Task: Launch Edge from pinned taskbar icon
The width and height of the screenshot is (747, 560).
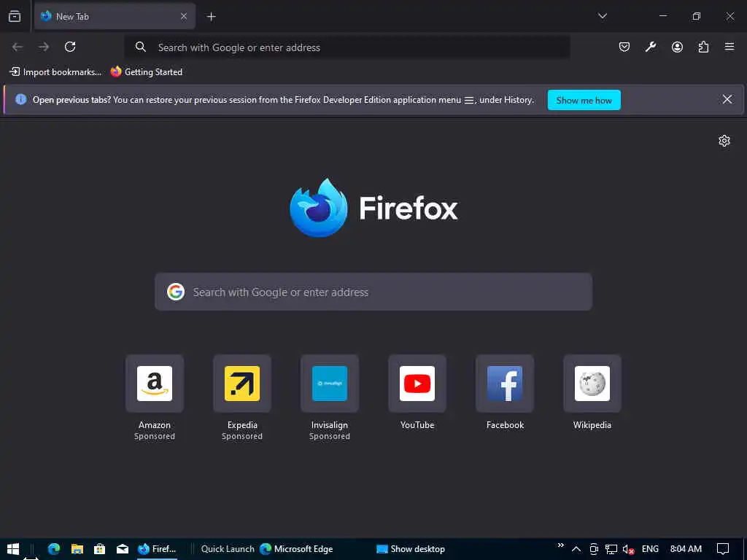Action: click(x=54, y=549)
